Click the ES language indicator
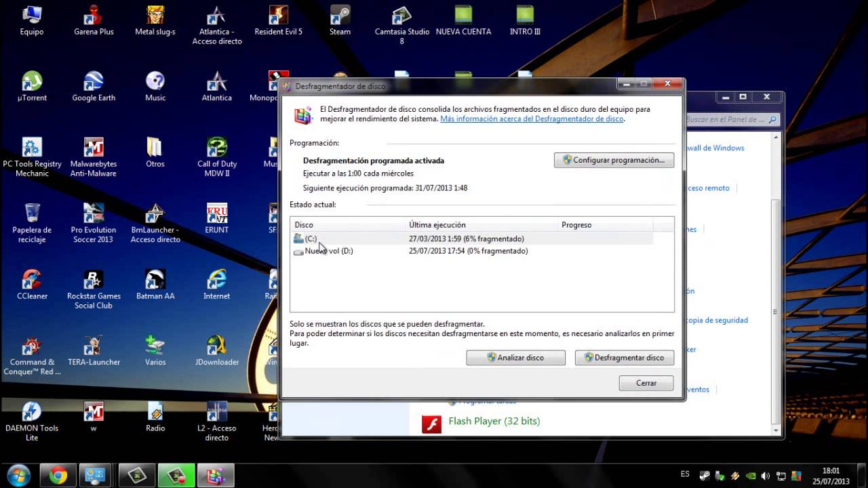Screen dimensions: 868x488 685,474
